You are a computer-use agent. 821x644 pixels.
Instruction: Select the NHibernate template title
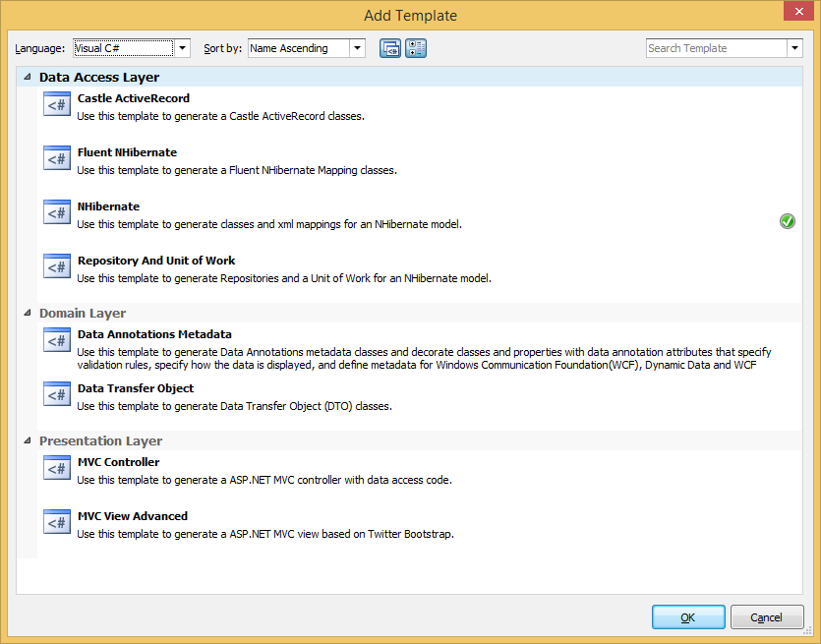108,206
